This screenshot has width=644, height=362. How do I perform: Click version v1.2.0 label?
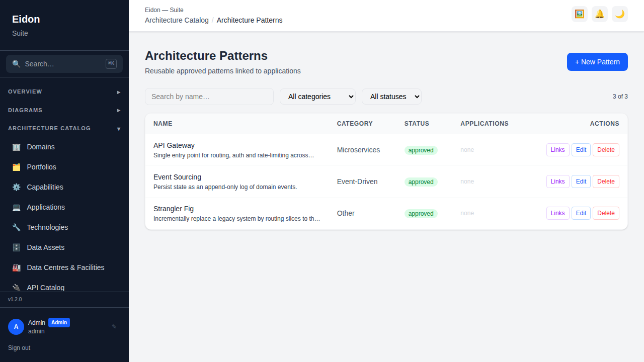(15, 299)
